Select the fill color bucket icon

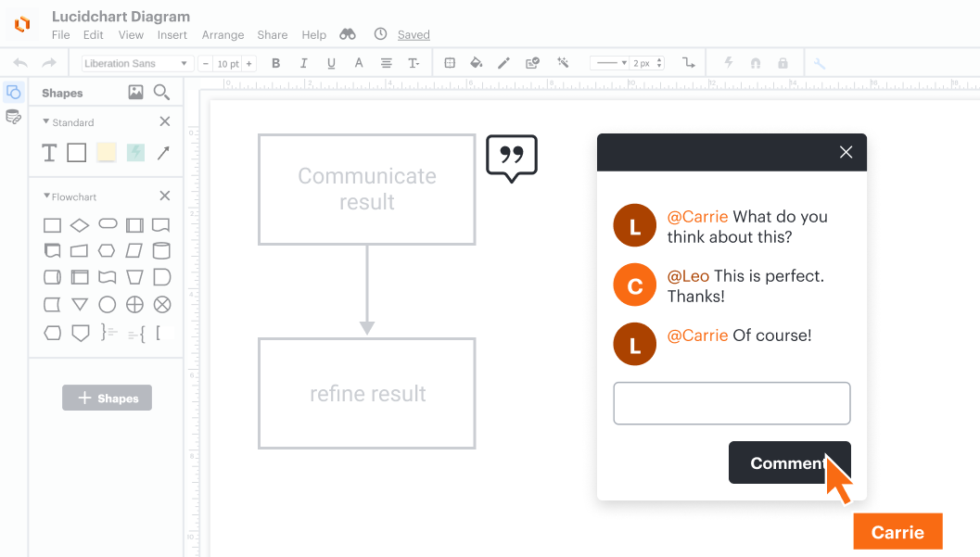pyautogui.click(x=477, y=63)
